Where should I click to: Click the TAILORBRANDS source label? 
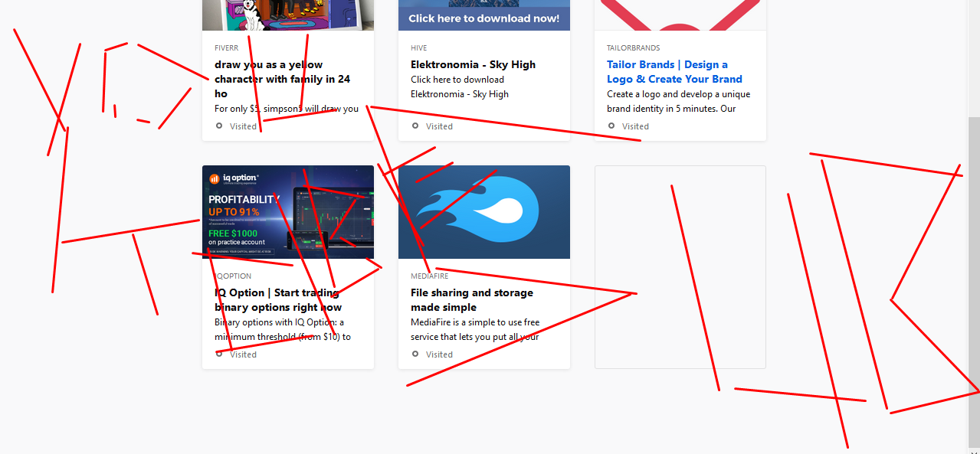coord(634,48)
